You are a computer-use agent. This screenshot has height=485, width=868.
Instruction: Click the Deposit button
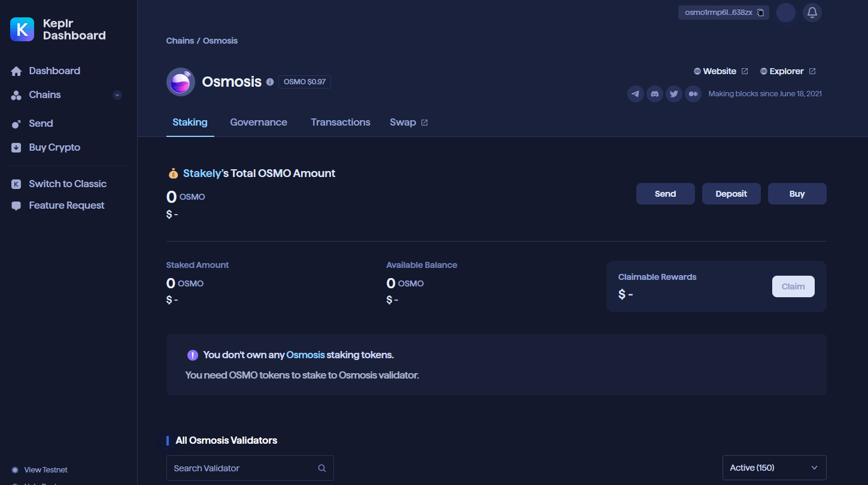732,194
